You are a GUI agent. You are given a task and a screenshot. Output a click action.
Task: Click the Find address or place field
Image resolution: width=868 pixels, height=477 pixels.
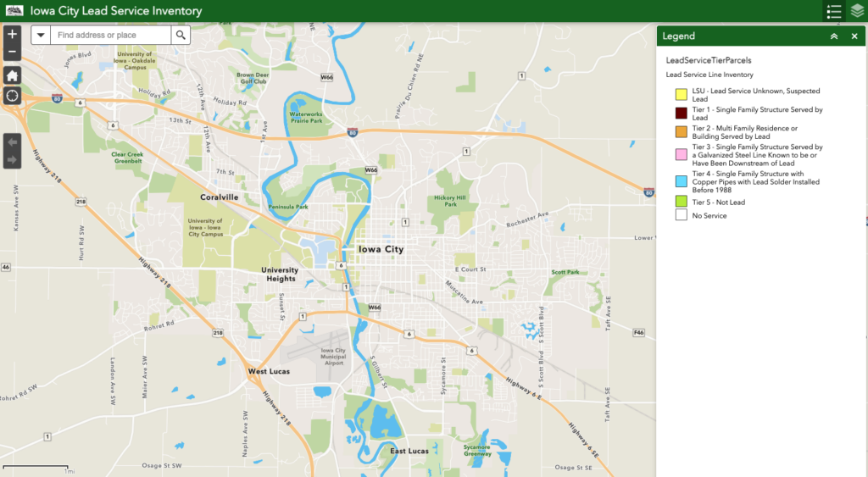110,35
